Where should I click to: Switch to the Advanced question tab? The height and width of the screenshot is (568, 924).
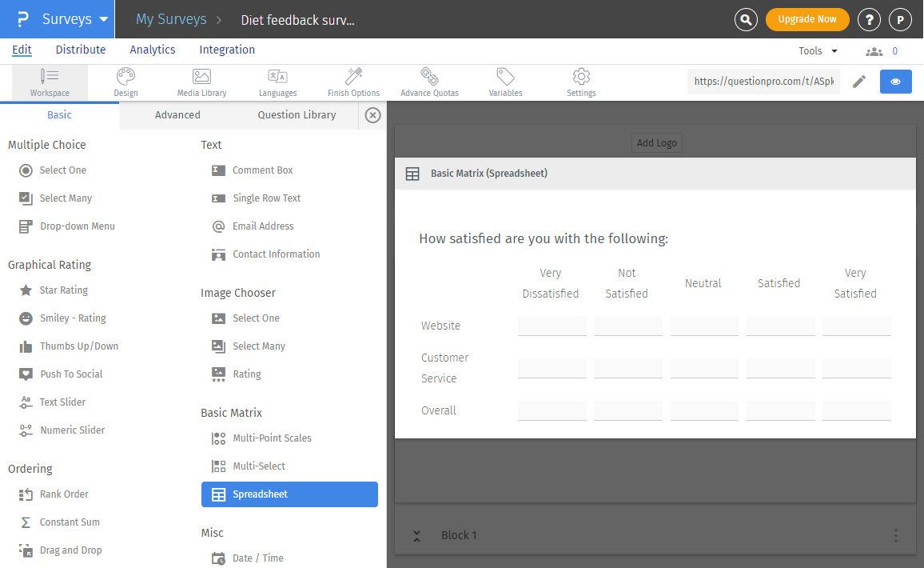[177, 115]
